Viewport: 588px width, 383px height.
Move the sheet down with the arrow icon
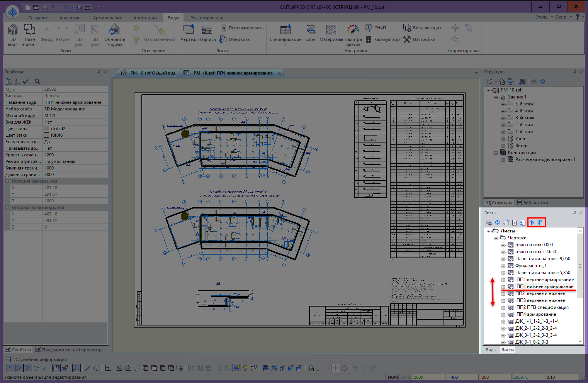[x=540, y=222]
